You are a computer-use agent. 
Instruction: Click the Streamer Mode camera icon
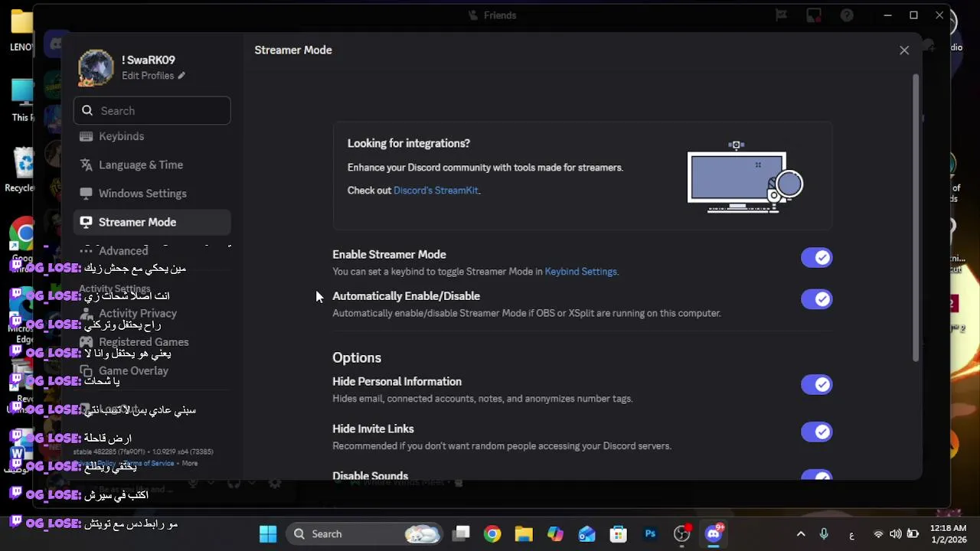[x=87, y=222]
